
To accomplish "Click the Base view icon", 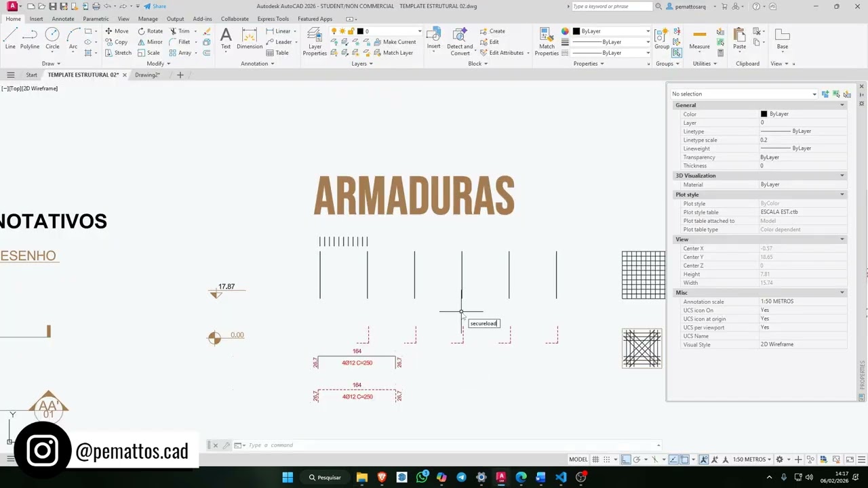I will point(783,38).
